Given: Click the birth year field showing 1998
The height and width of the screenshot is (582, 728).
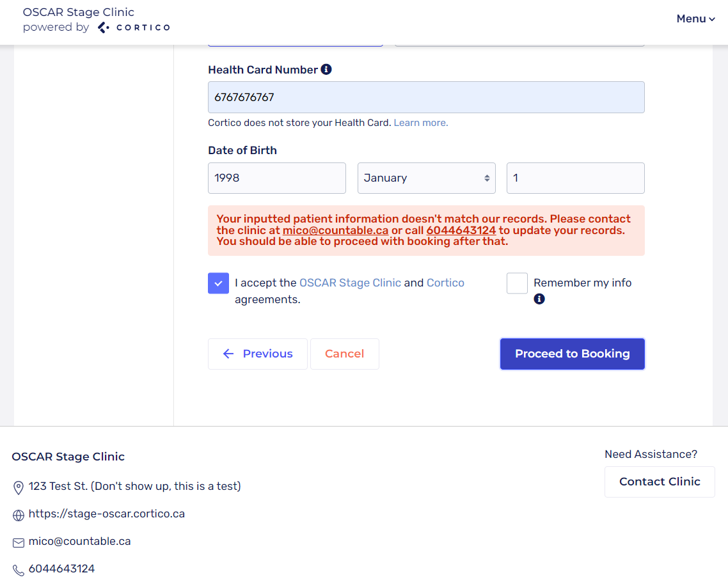Looking at the screenshot, I should [x=277, y=178].
